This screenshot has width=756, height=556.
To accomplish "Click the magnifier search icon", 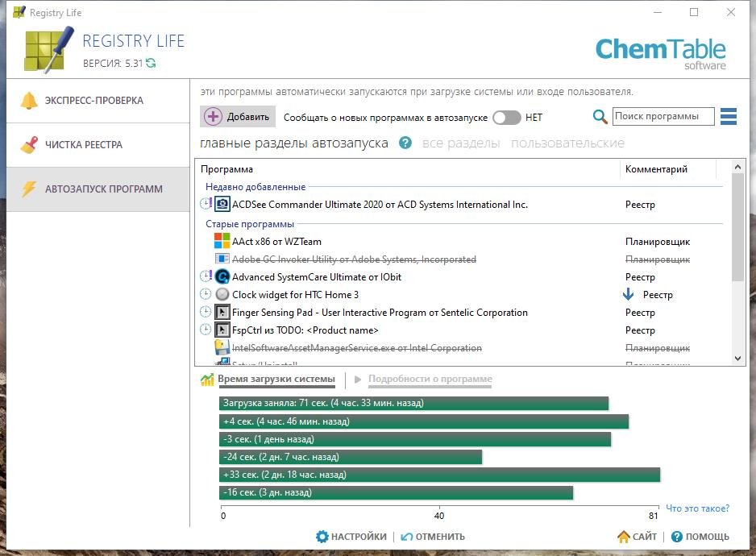I will pyautogui.click(x=600, y=117).
